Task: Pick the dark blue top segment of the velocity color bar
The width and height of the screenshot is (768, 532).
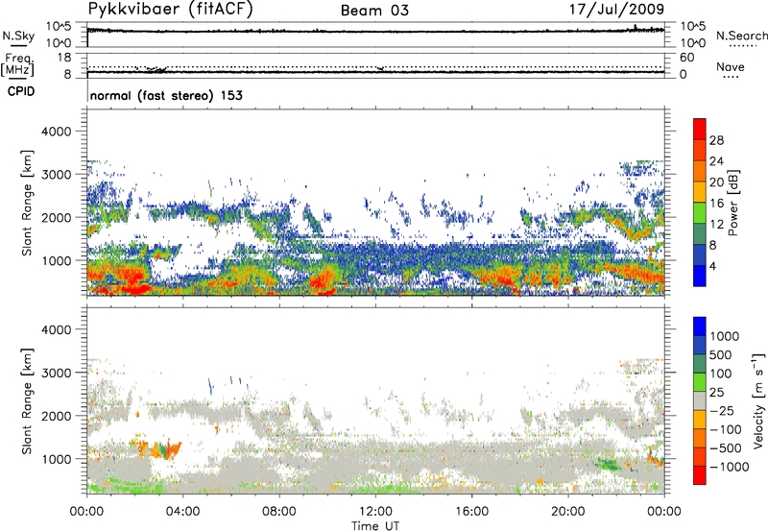Action: [x=700, y=326]
